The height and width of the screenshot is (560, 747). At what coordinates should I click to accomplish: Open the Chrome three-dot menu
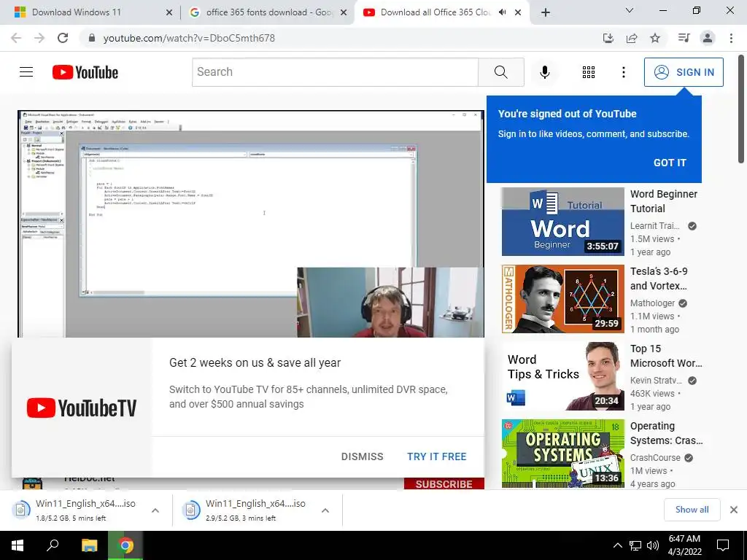coord(731,38)
